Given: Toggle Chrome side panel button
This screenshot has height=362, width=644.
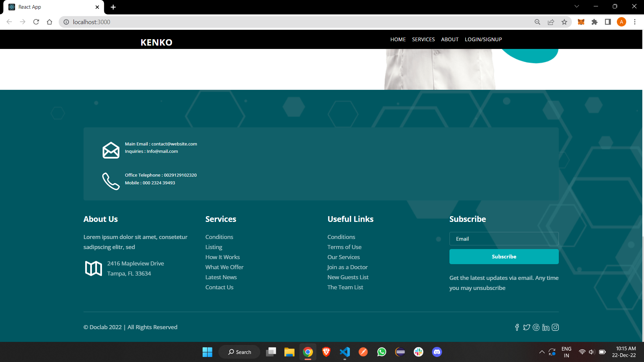Looking at the screenshot, I should [607, 22].
